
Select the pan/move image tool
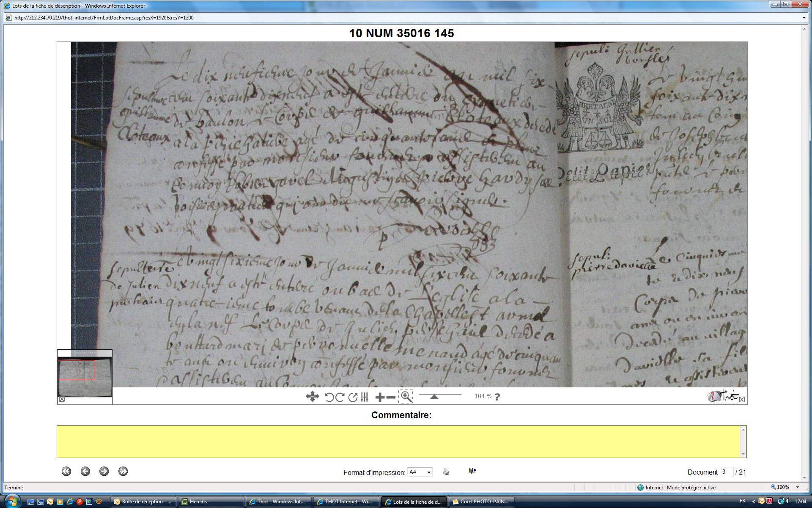(312, 397)
